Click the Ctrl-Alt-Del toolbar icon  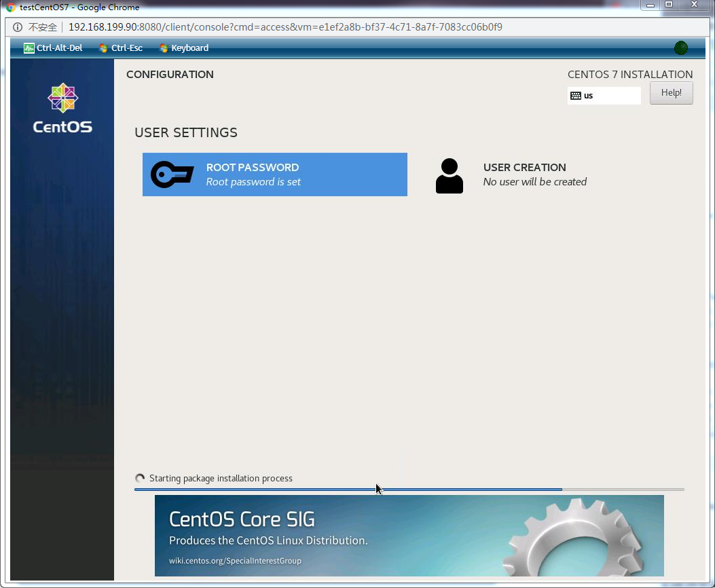[x=28, y=48]
